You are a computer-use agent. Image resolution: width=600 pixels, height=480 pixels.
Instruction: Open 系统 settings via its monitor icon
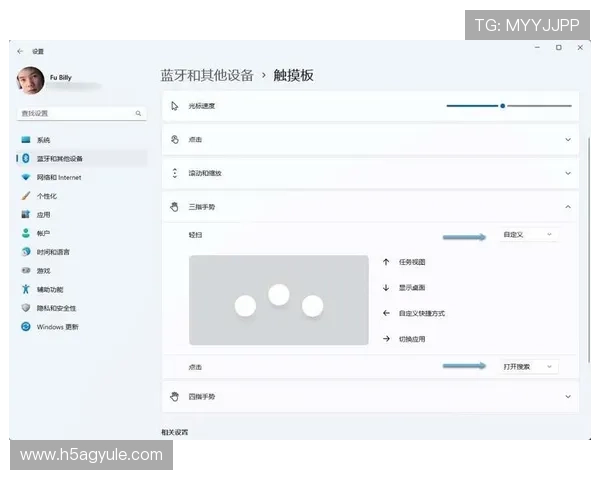[26, 140]
